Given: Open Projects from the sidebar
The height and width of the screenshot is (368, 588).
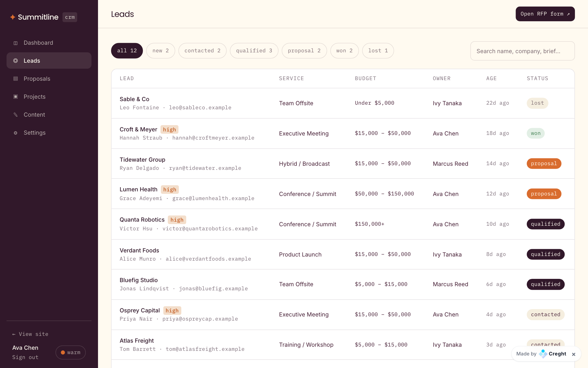Looking at the screenshot, I should coord(49,97).
